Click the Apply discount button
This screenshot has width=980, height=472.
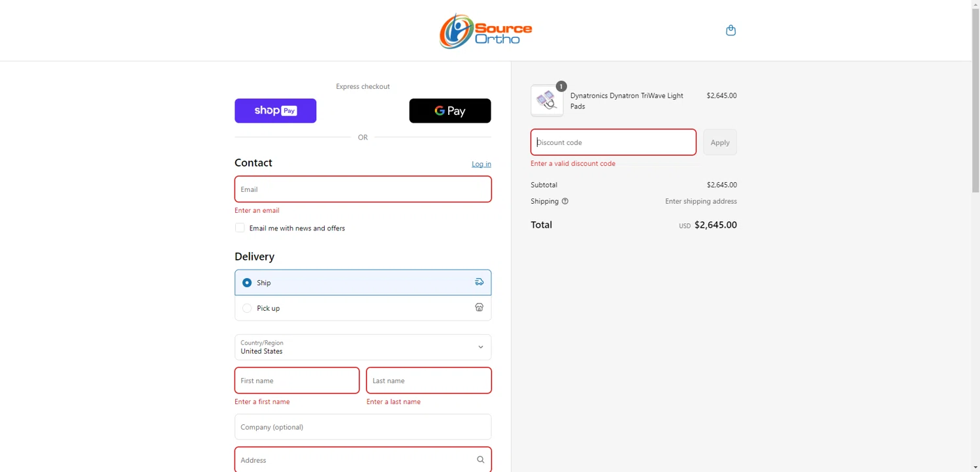click(x=720, y=142)
